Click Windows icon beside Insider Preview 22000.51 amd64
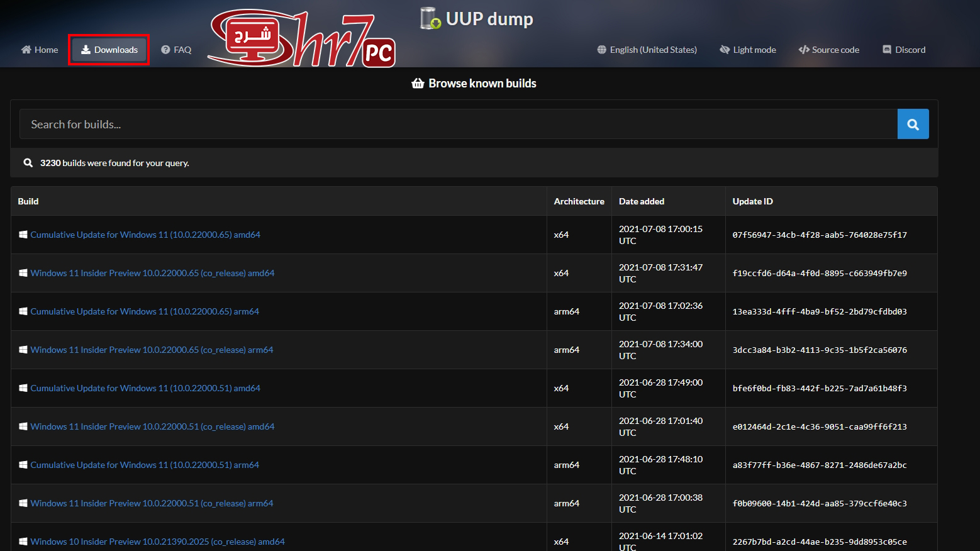This screenshot has width=980, height=551. click(23, 426)
